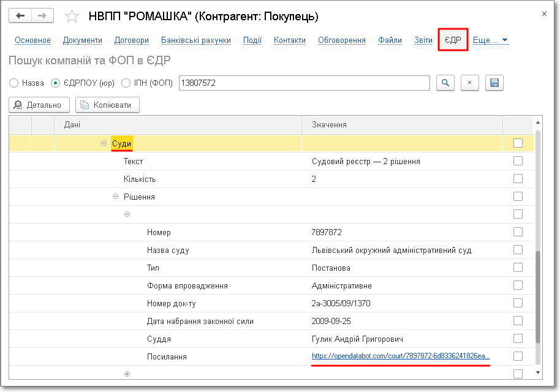560x392 pixels.
Task: Open the Банківські рахунки tab
Action: [195, 40]
